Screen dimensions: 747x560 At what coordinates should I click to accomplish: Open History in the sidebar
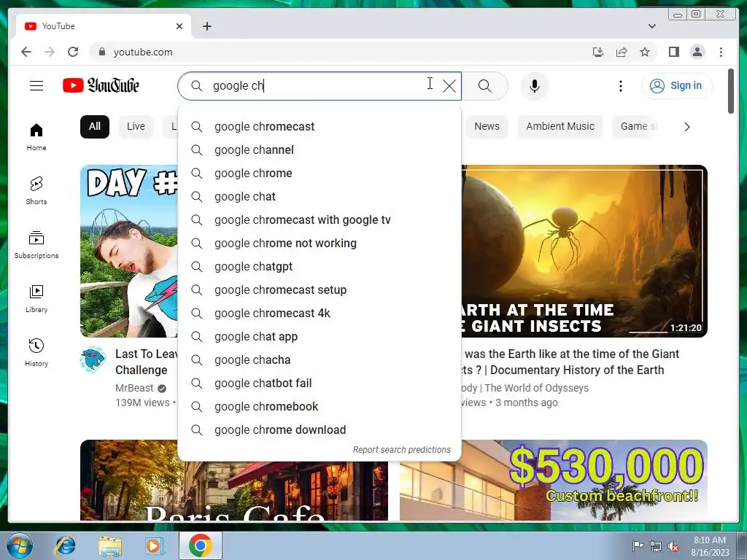[36, 352]
